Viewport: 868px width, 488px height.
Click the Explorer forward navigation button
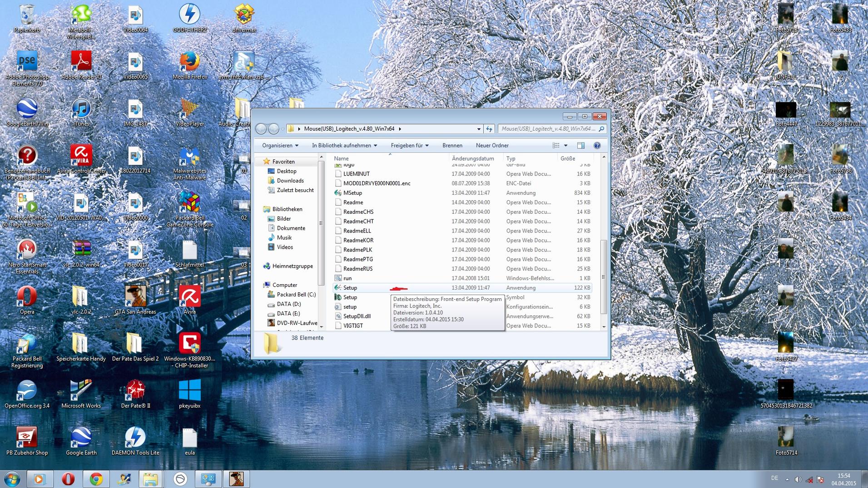pos(273,129)
